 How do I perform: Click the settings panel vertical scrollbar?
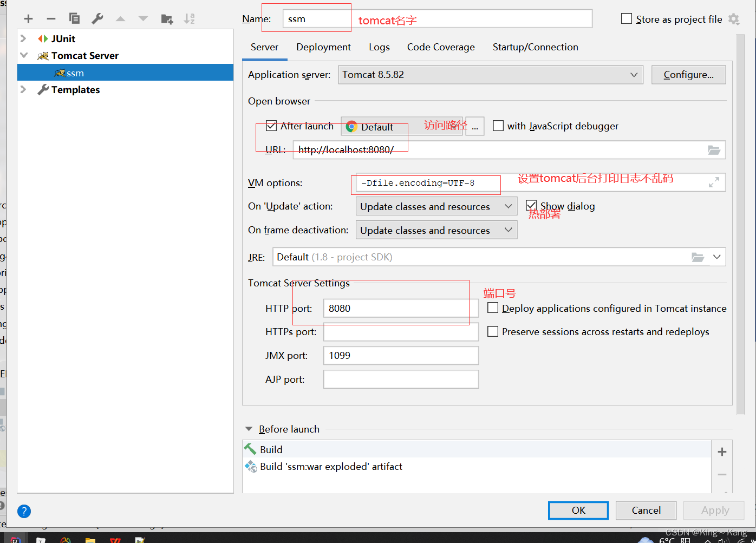pos(740,225)
